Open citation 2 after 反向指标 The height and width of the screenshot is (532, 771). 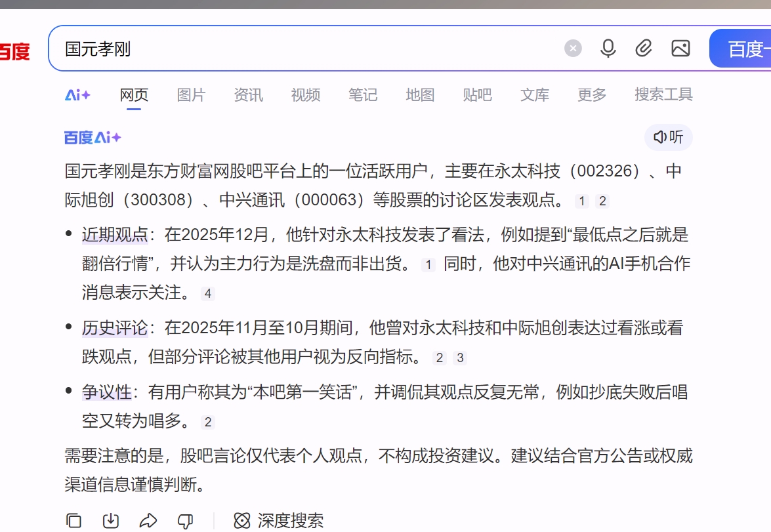[x=440, y=358]
